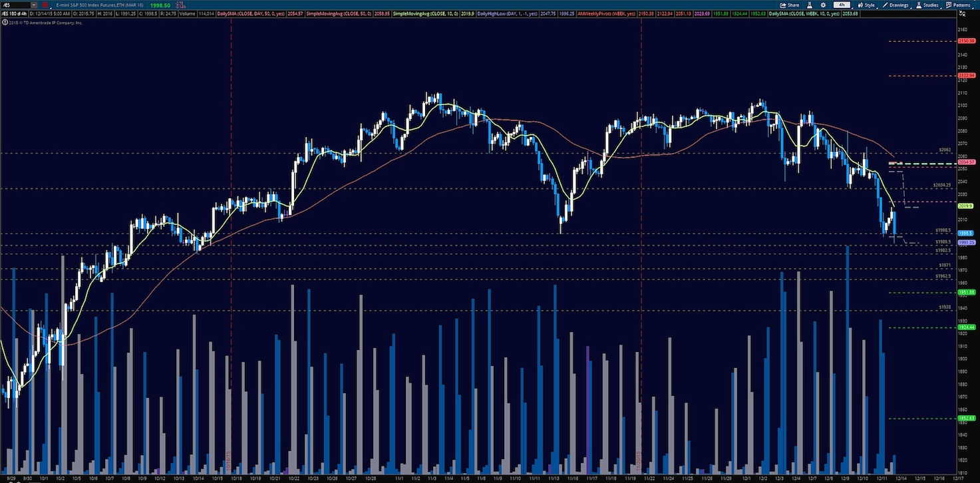The image size is (980, 483).
Task: Click the 1924.44 green price bubble
Action: (966, 327)
